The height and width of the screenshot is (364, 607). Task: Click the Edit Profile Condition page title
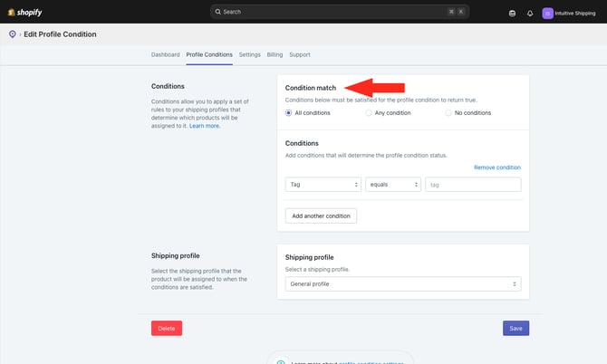(x=60, y=34)
